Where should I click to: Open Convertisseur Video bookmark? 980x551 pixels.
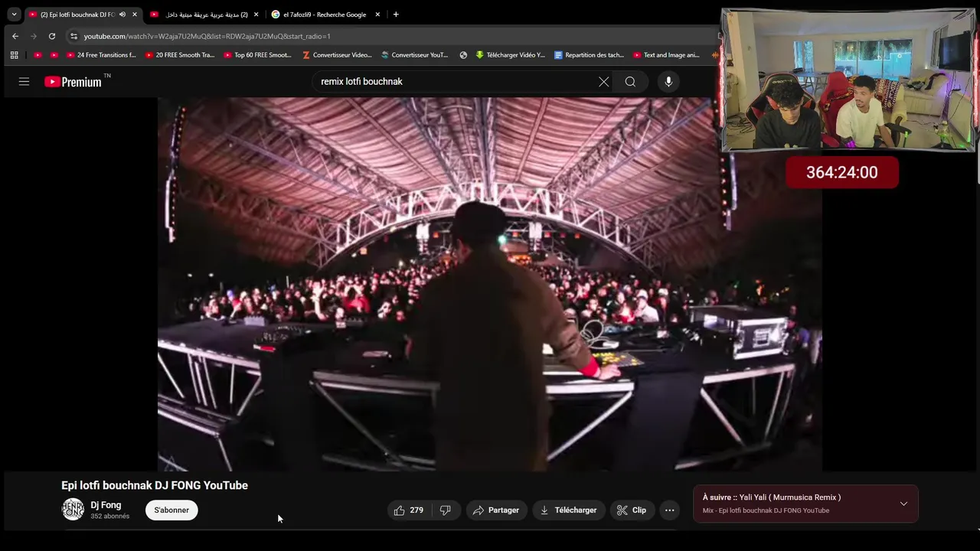point(337,55)
